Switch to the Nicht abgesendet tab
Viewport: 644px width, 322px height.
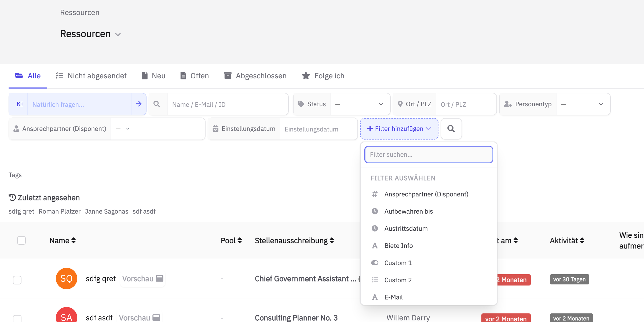91,76
